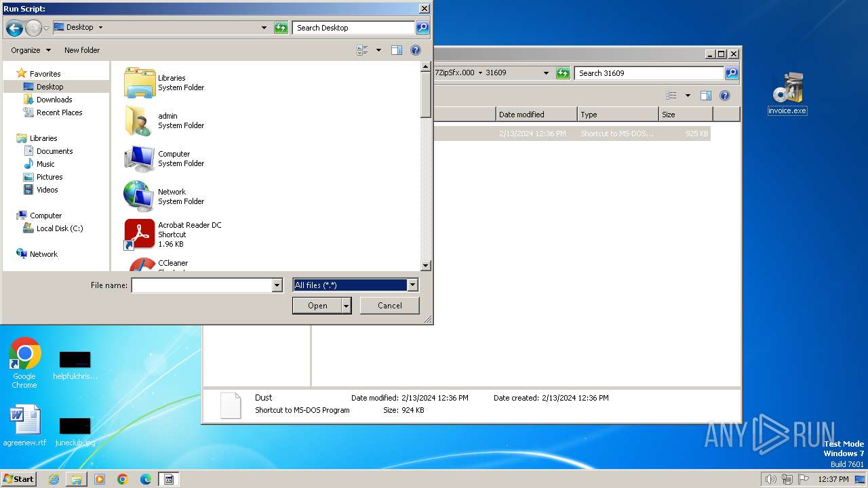
Task: Click refresh icon in the 31609 Explorer window
Action: (563, 73)
